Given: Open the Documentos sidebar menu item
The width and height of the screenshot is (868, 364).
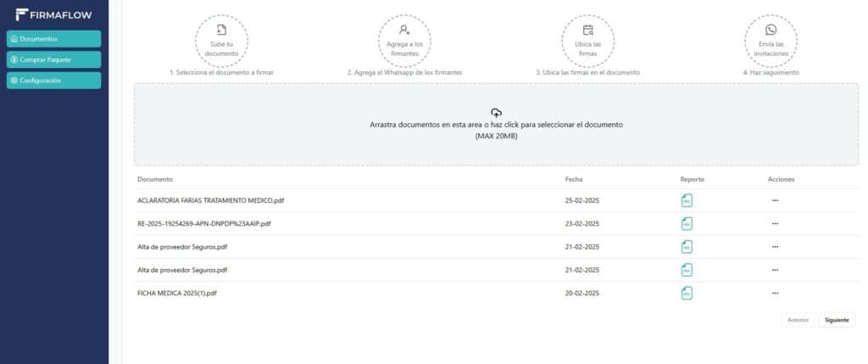Looking at the screenshot, I should [x=53, y=39].
